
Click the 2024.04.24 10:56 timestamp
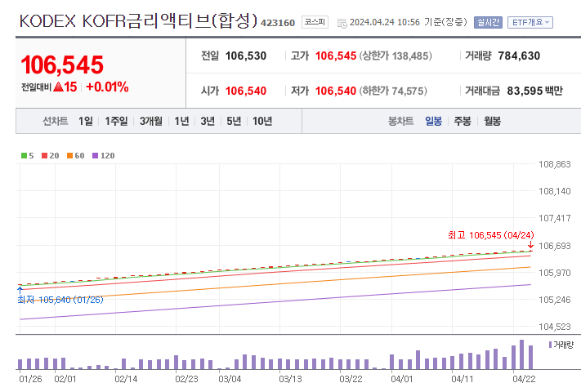click(x=385, y=23)
